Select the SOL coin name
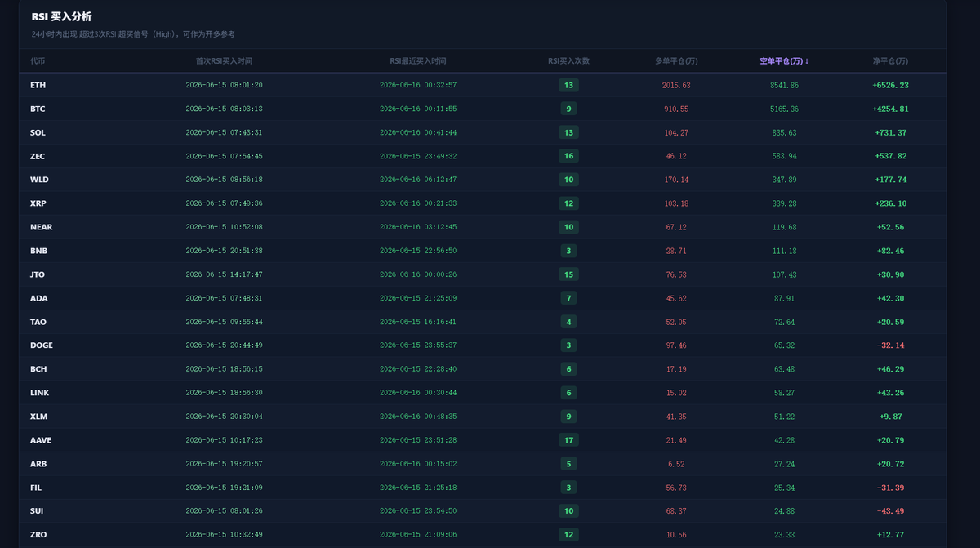 click(38, 132)
